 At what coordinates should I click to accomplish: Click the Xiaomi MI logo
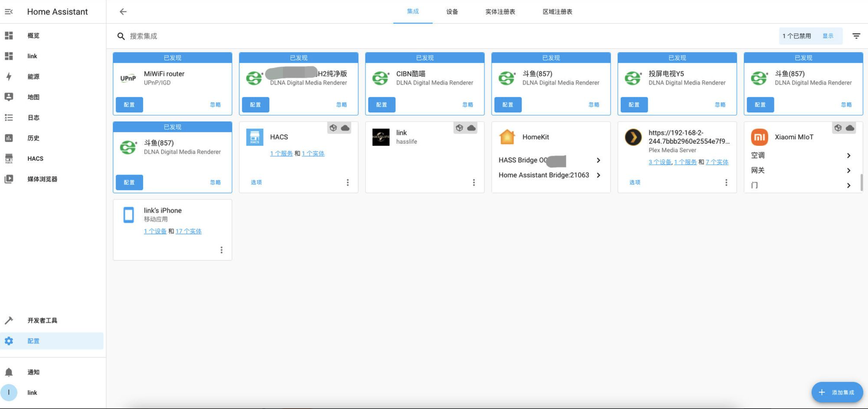pos(759,137)
